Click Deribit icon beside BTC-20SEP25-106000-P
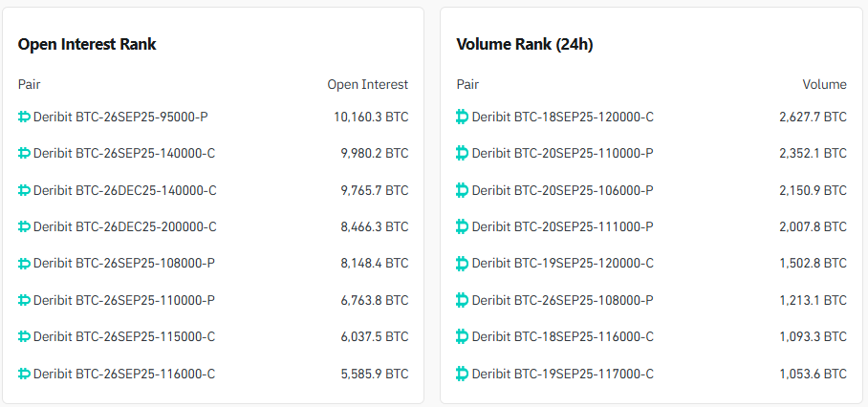Image resolution: width=868 pixels, height=407 pixels. click(x=463, y=191)
